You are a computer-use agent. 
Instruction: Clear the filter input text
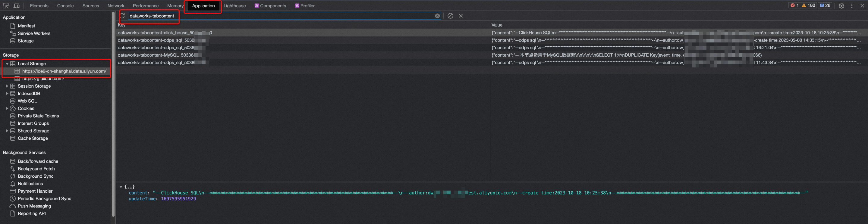click(x=437, y=16)
